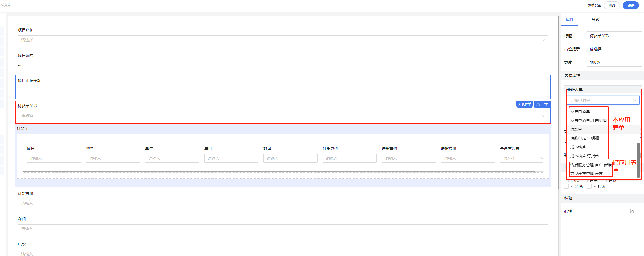
Task: Collapse the 关联表单 dropdown showing 订货申请单
Action: 603,100
